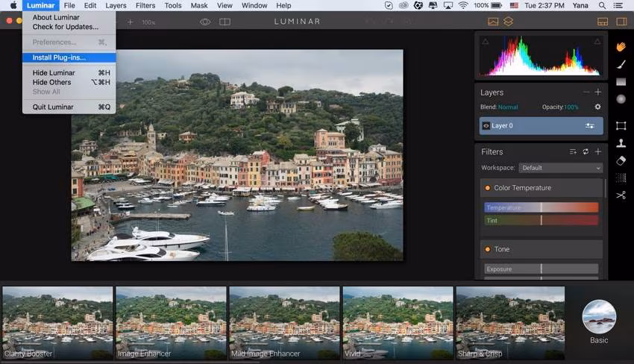Viewport: 634px width, 364px height.
Task: Add a filter with plus icon
Action: [x=598, y=151]
